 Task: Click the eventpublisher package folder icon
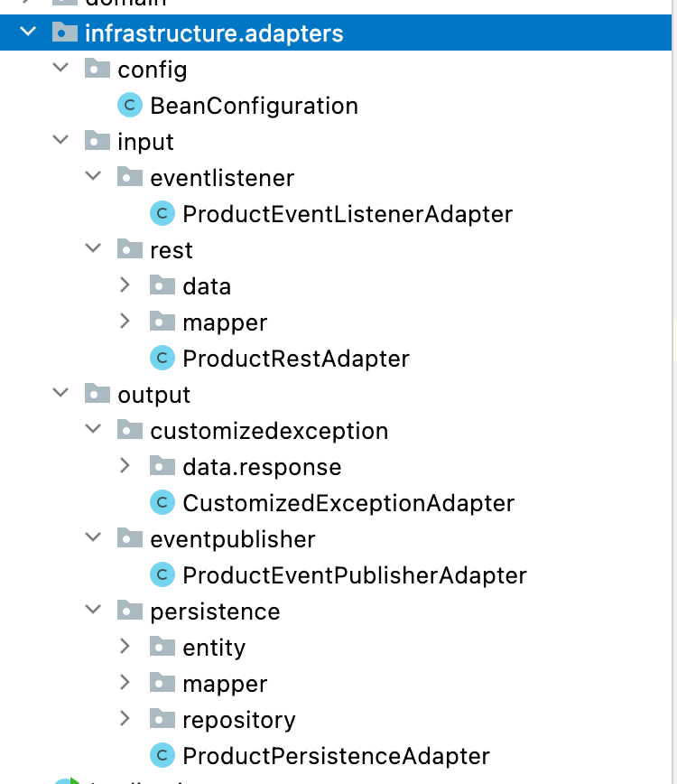pos(130,538)
